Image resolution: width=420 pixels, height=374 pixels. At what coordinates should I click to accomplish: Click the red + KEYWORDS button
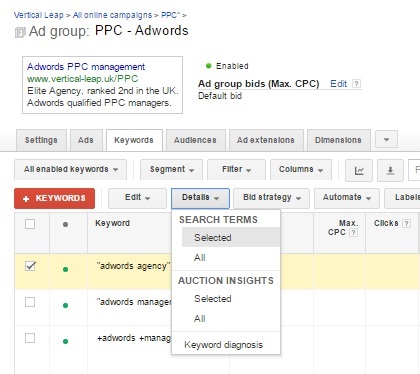pyautogui.click(x=54, y=198)
